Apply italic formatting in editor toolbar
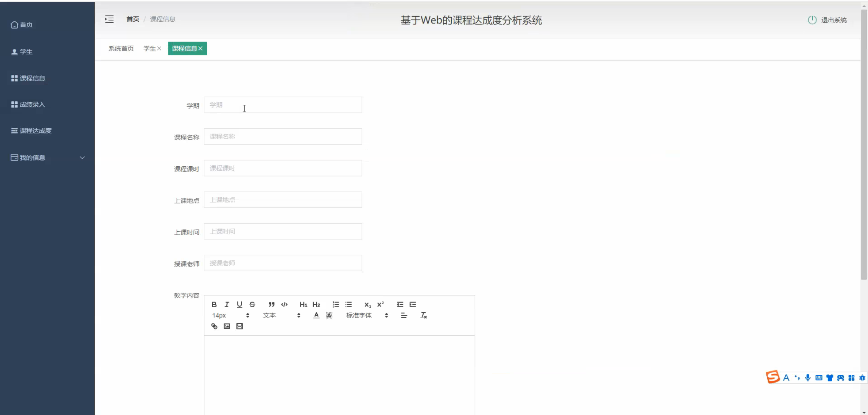Image resolution: width=868 pixels, height=415 pixels. click(226, 304)
